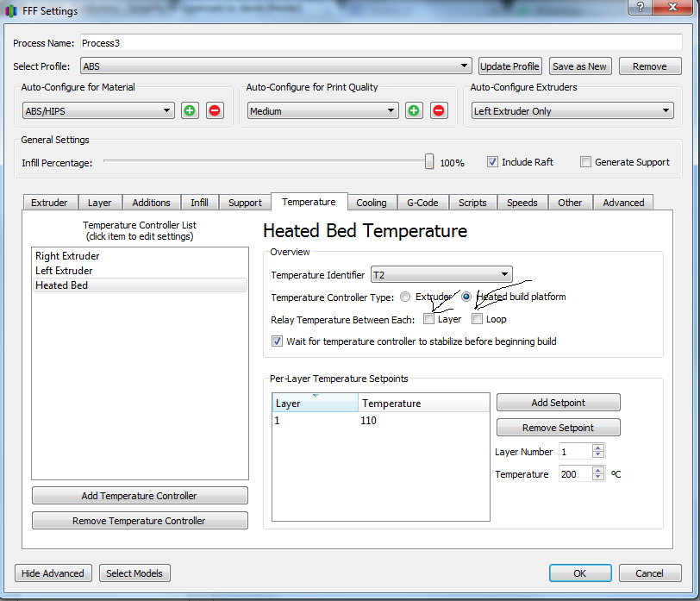Decrease the setpoint Temperature spinner
Viewport: 700px width, 601px height.
tap(597, 477)
